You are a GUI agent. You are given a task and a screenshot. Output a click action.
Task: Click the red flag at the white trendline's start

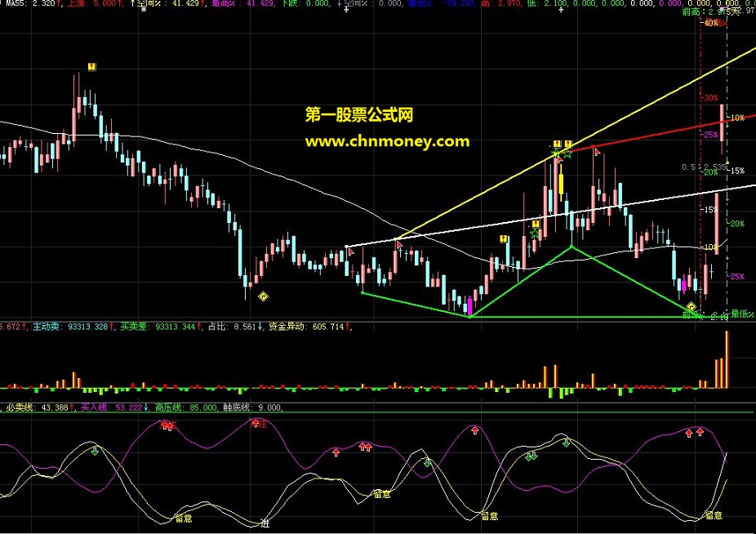coord(351,251)
